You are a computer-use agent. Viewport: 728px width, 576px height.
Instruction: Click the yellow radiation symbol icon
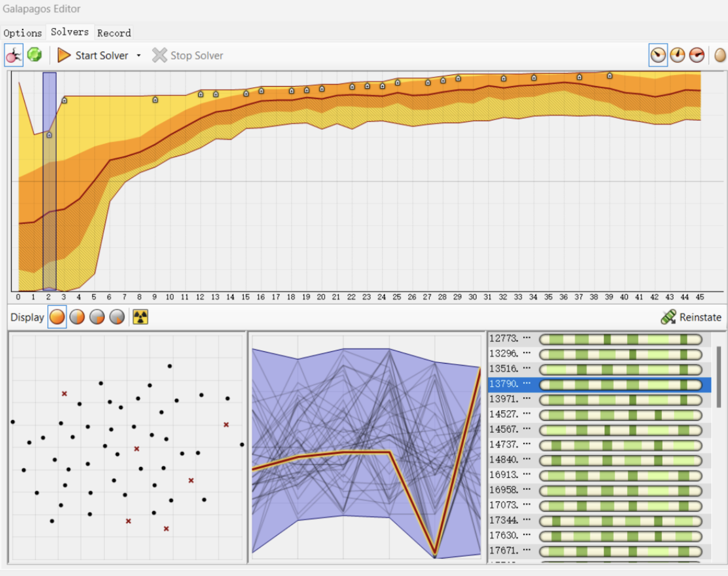point(140,317)
